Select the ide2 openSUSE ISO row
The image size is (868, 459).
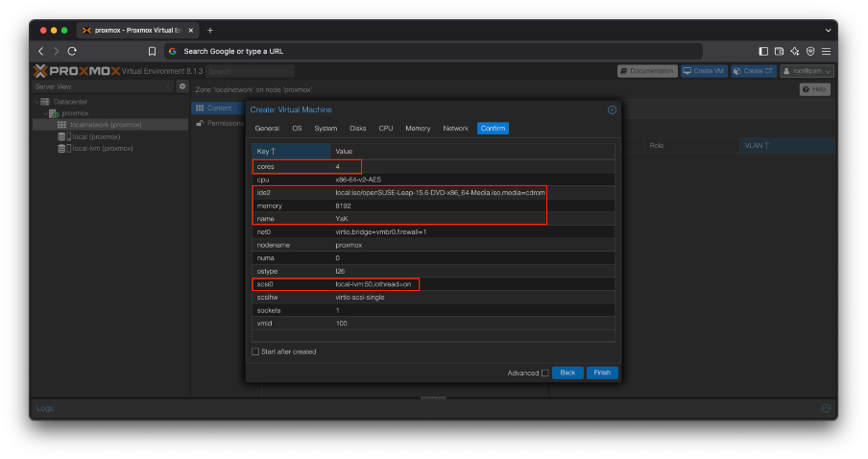tap(433, 193)
